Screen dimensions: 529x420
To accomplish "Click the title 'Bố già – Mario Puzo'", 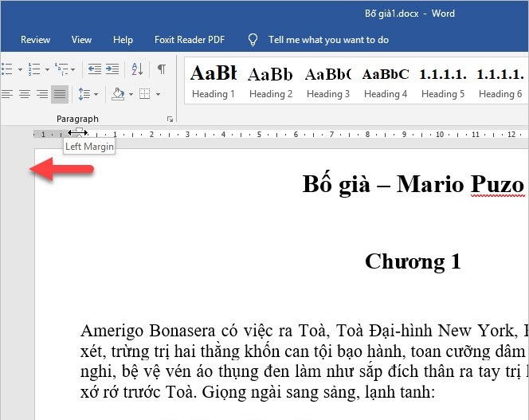I will pos(413,184).
